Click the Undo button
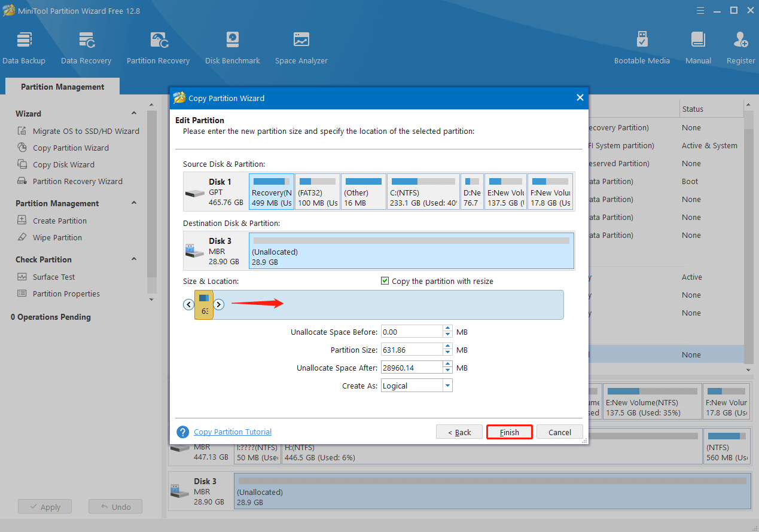 115,507
